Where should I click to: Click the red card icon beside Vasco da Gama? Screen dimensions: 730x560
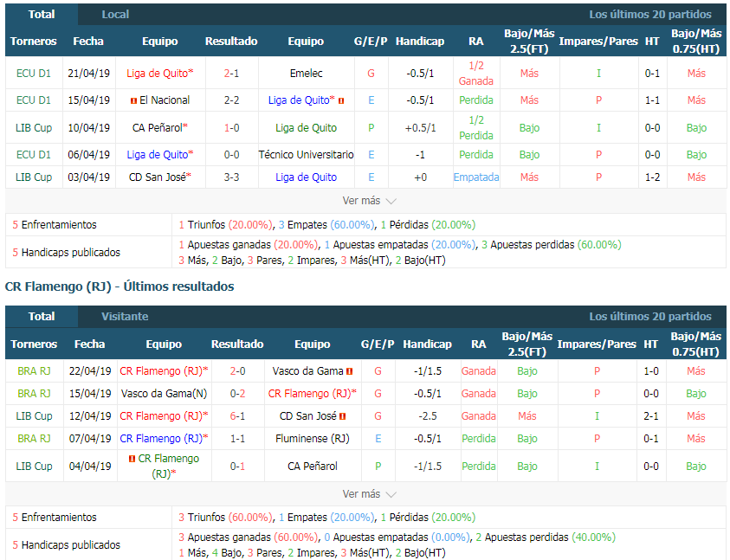point(350,371)
